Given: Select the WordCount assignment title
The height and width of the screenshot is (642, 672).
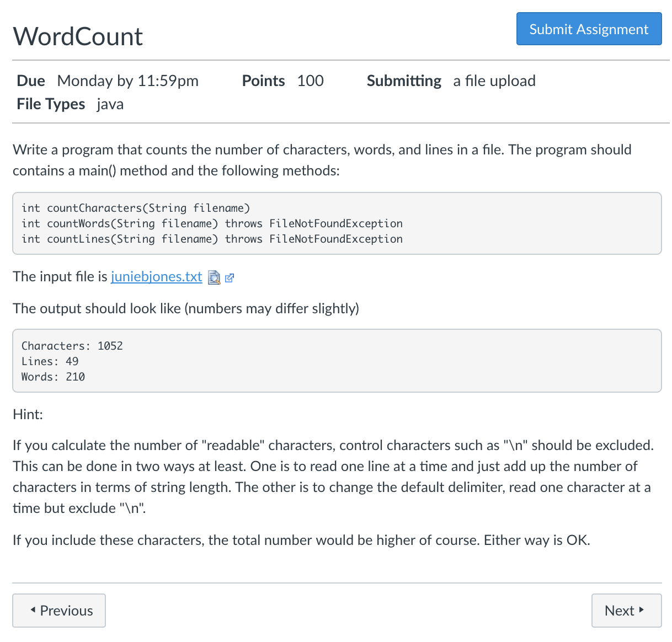Looking at the screenshot, I should (78, 36).
